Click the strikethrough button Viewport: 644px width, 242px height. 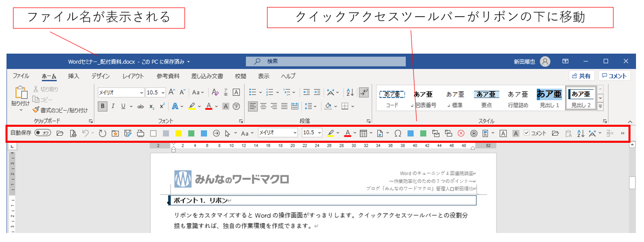[140, 106]
